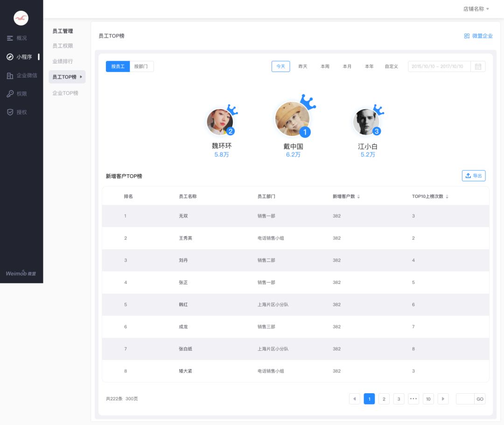The image size is (504, 425).
Task: Click employee name 韩红
Action: point(183,305)
